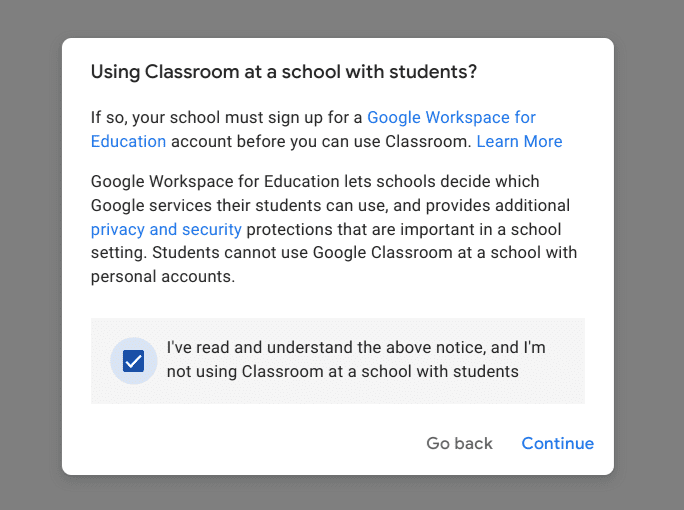Uncheck the blue acknowledgment checkbox
Viewport: 684px width, 510px height.
(x=133, y=361)
